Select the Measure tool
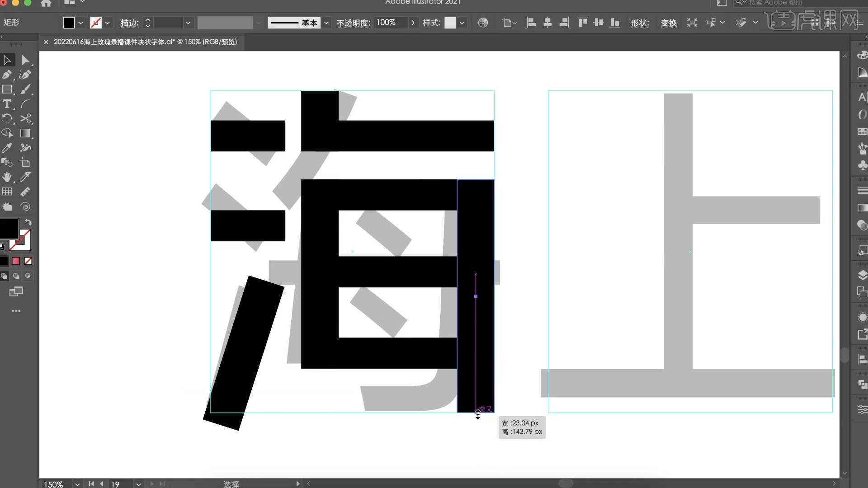868x488 pixels. 25,192
